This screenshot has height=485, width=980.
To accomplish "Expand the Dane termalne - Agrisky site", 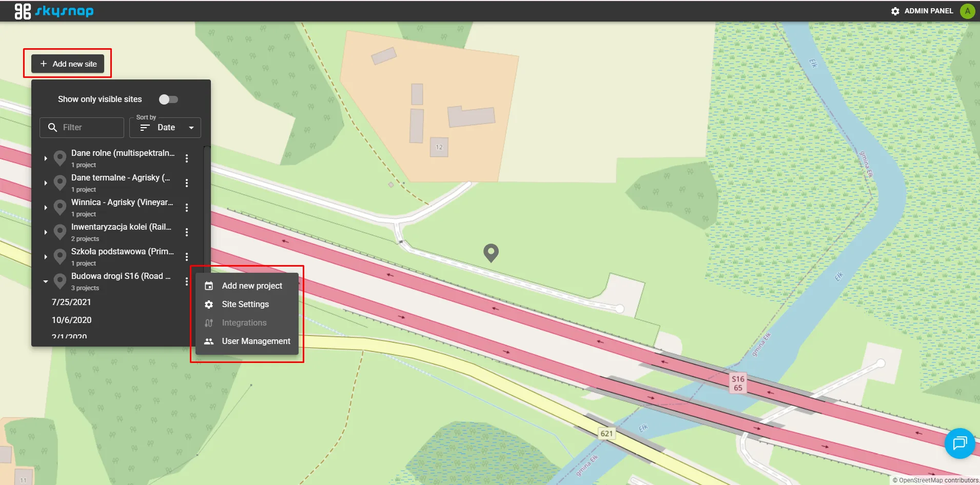I will click(x=46, y=183).
